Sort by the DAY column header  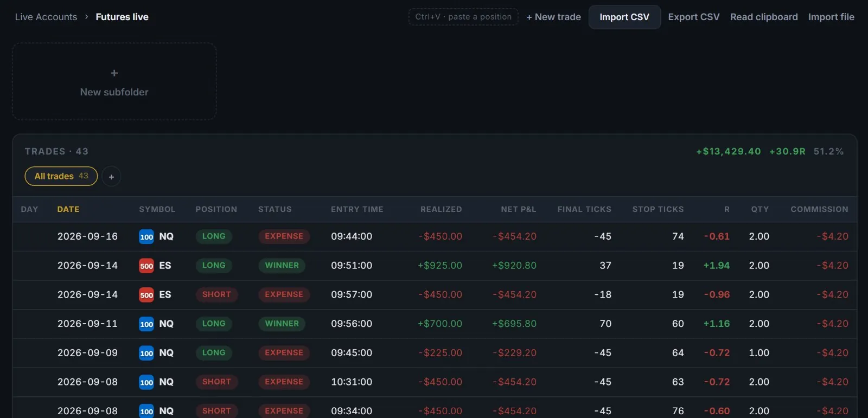29,209
